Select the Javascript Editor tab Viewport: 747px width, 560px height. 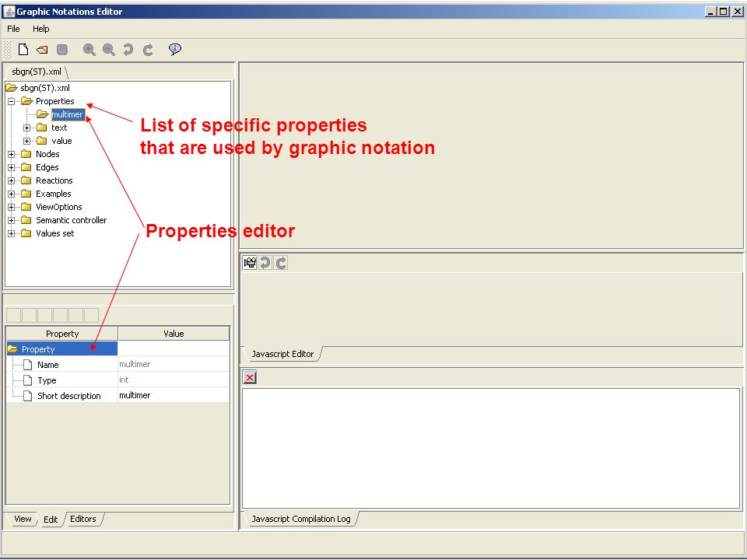click(x=282, y=354)
